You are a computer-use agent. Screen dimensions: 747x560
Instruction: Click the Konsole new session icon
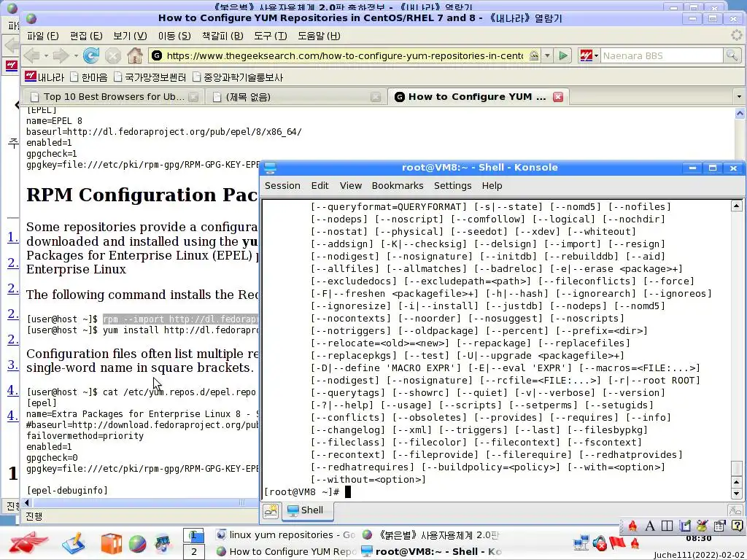pos(271,510)
